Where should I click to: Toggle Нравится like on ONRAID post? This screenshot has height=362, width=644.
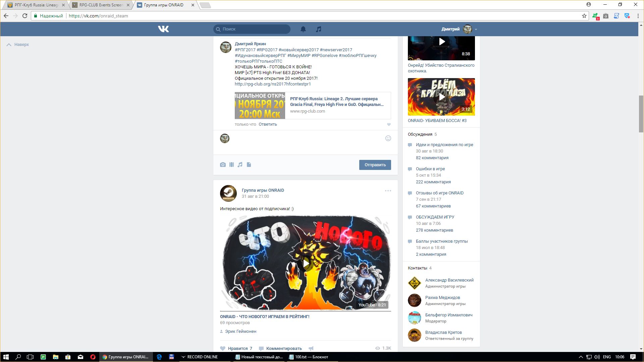click(x=236, y=348)
